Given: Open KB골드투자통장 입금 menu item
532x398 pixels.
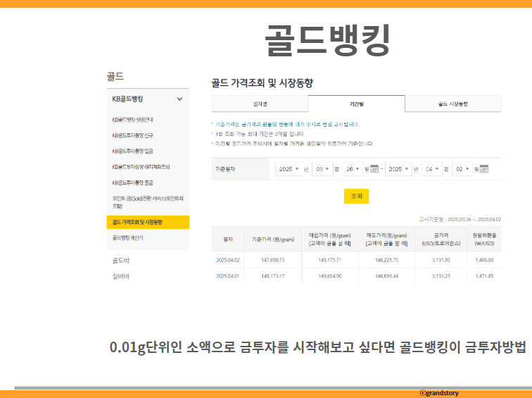Looking at the screenshot, I should click(133, 151).
